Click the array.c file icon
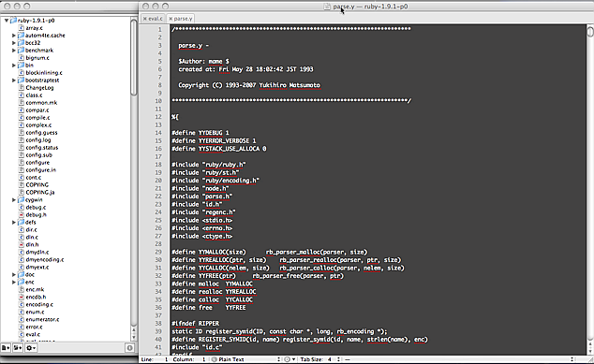Image resolution: width=594 pixels, height=364 pixels. [x=22, y=28]
